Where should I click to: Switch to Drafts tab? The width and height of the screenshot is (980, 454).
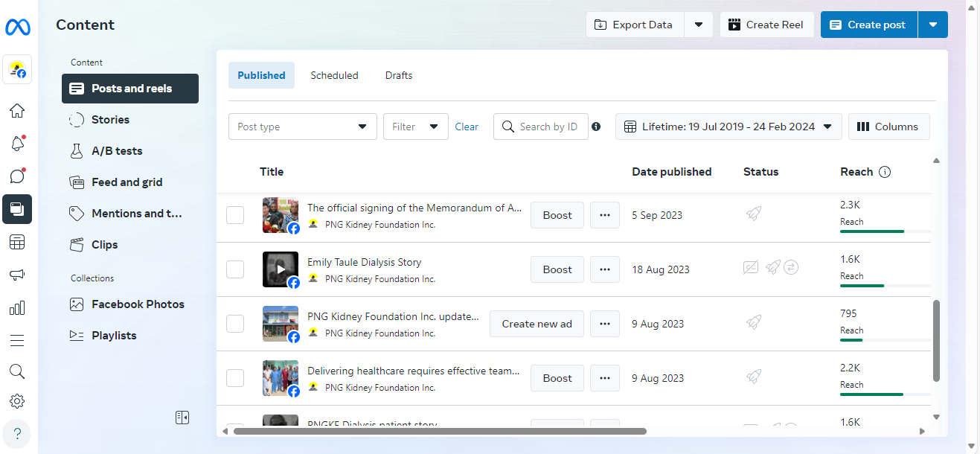(399, 75)
